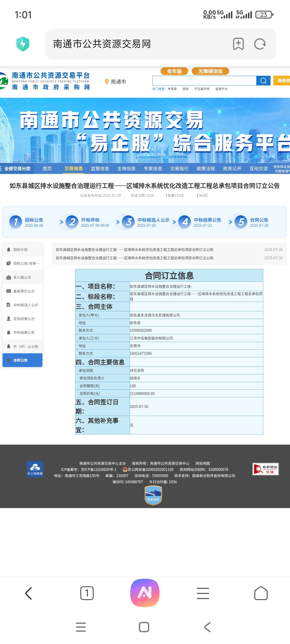290x644 pixels.
Task: Click contractor 江苏中设集团股份有限公司 cell
Action: point(196,338)
